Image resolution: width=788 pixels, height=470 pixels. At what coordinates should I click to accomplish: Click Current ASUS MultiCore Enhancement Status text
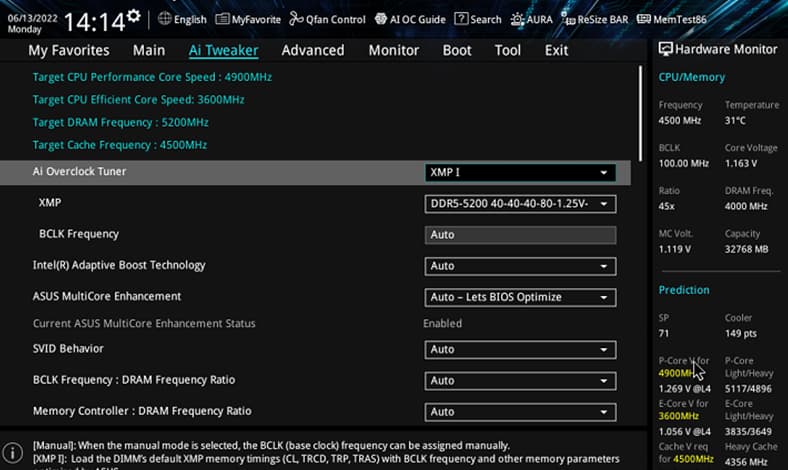click(x=144, y=323)
